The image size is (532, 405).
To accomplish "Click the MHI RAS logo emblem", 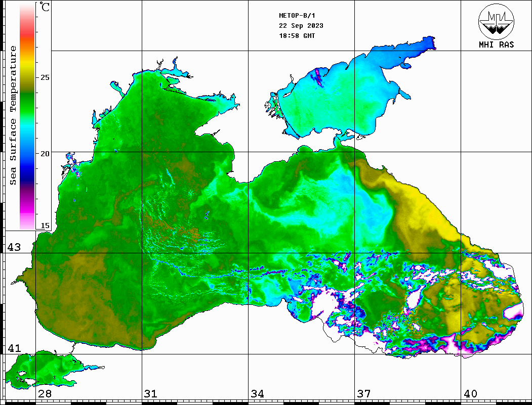I will pyautogui.click(x=497, y=21).
